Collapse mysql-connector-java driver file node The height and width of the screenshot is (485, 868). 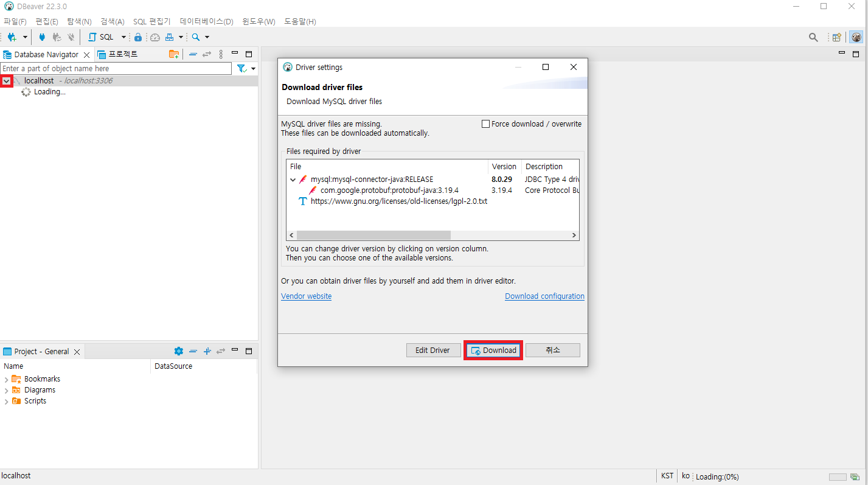(x=293, y=180)
